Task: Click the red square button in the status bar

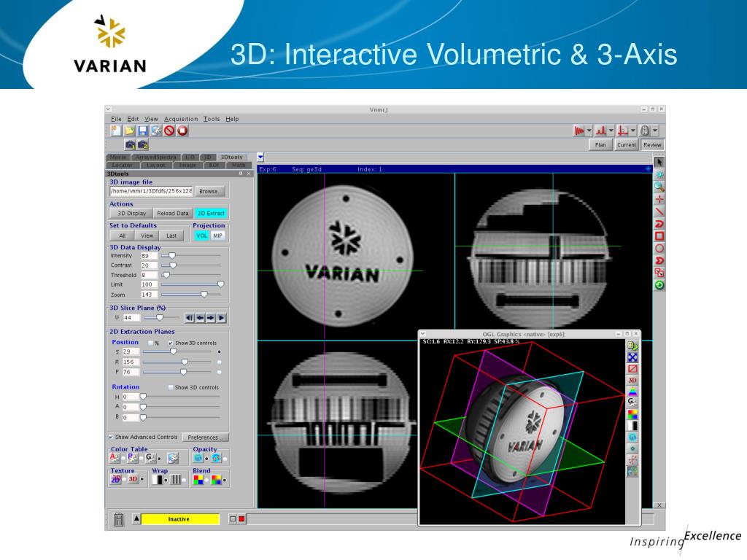Action: point(241,519)
